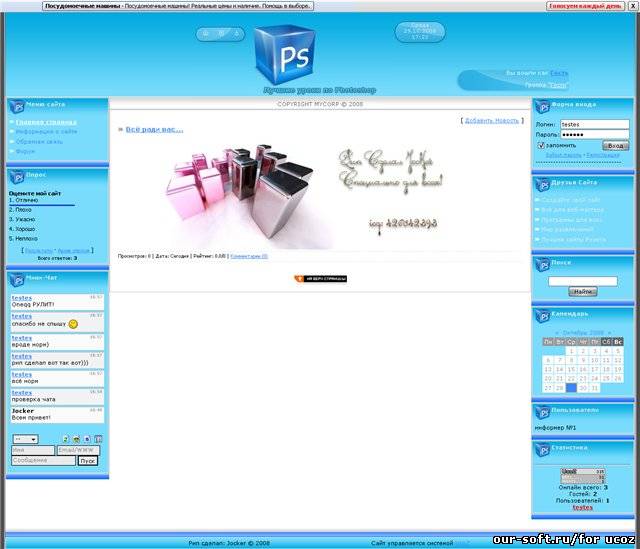Click the red testes user link in statistics
Viewport: 640px width, 549px height.
tap(582, 507)
